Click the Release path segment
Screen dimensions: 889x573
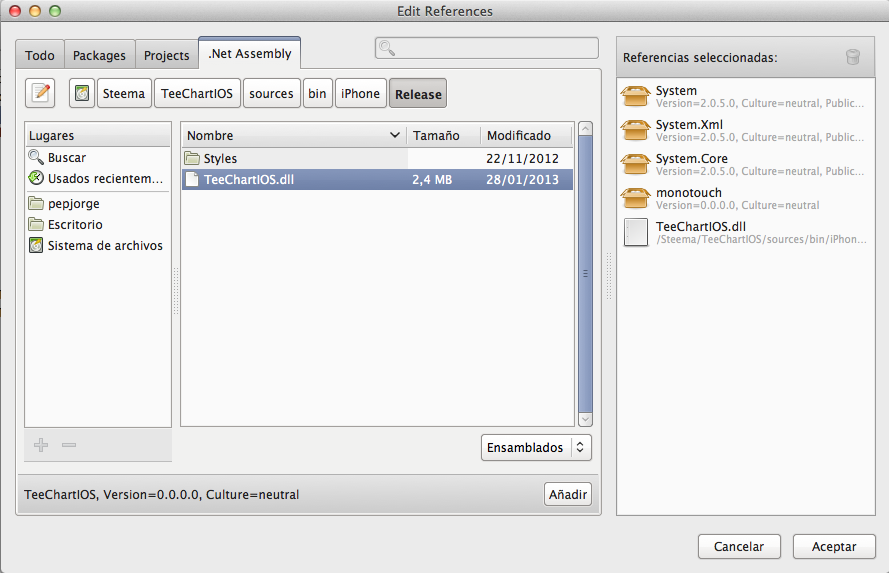(418, 94)
